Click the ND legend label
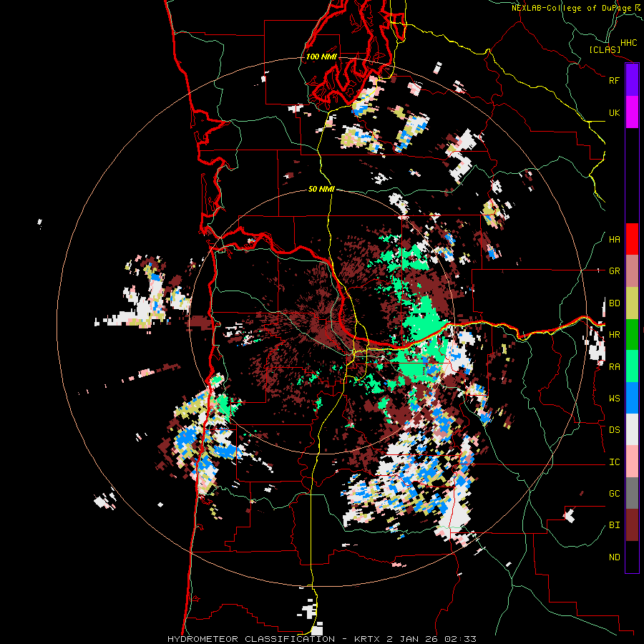 [x=614, y=557]
